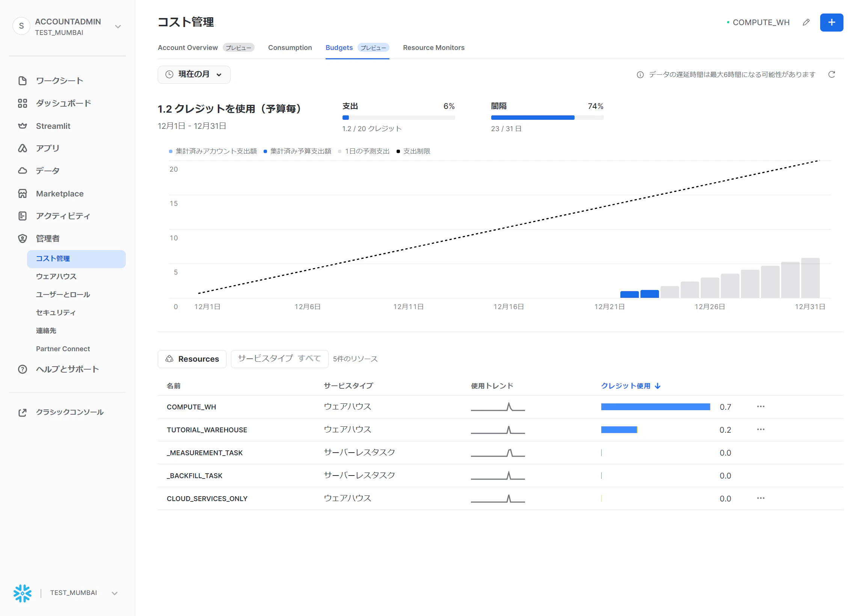Open ワークシート from the sidebar
This screenshot has height=616, width=866.
click(x=59, y=81)
